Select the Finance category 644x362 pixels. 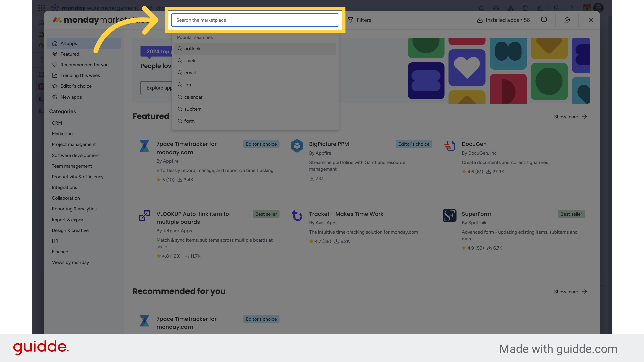[60, 252]
